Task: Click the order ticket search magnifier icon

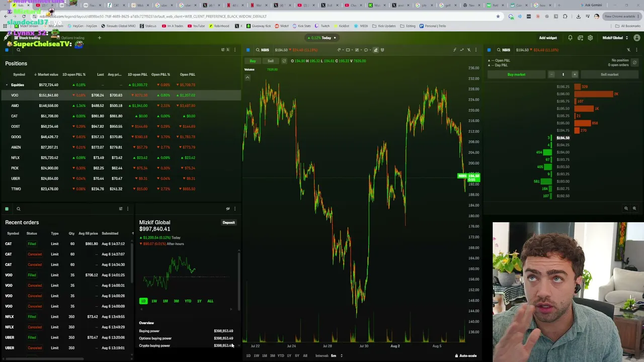Action: coord(499,50)
